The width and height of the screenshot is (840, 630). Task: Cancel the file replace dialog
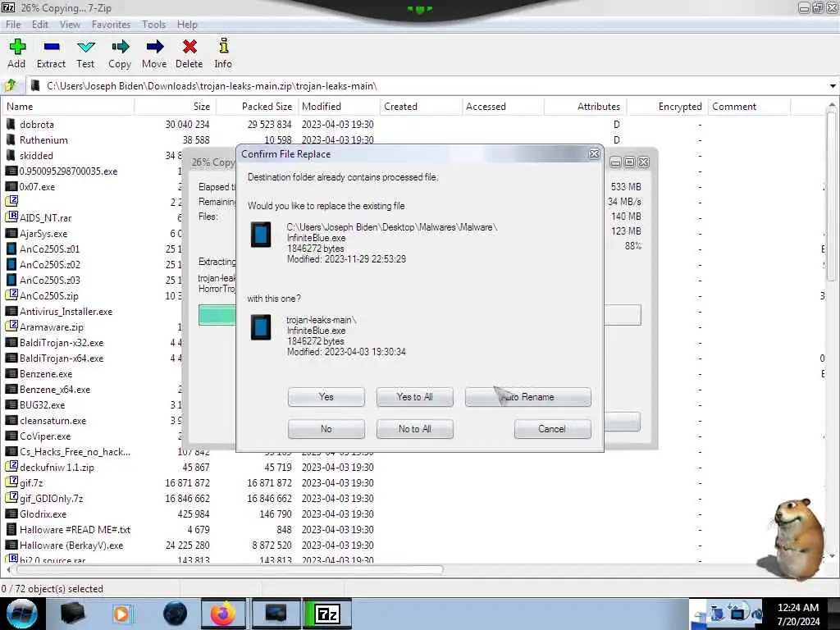(552, 429)
